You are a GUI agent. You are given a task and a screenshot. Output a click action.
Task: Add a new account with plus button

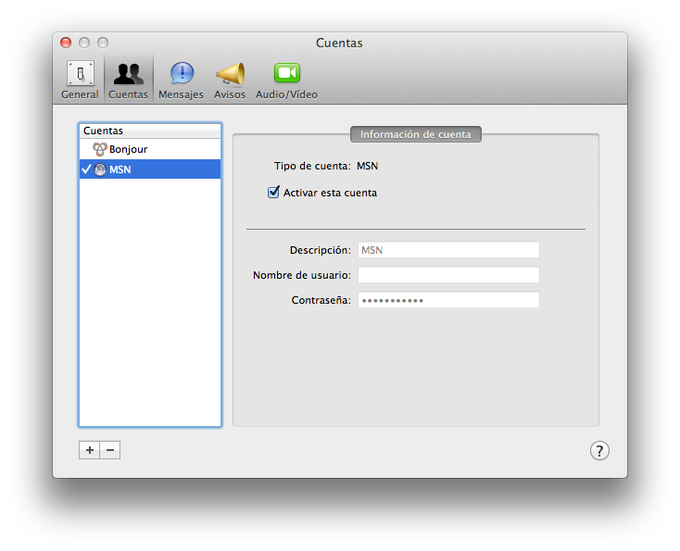click(89, 450)
